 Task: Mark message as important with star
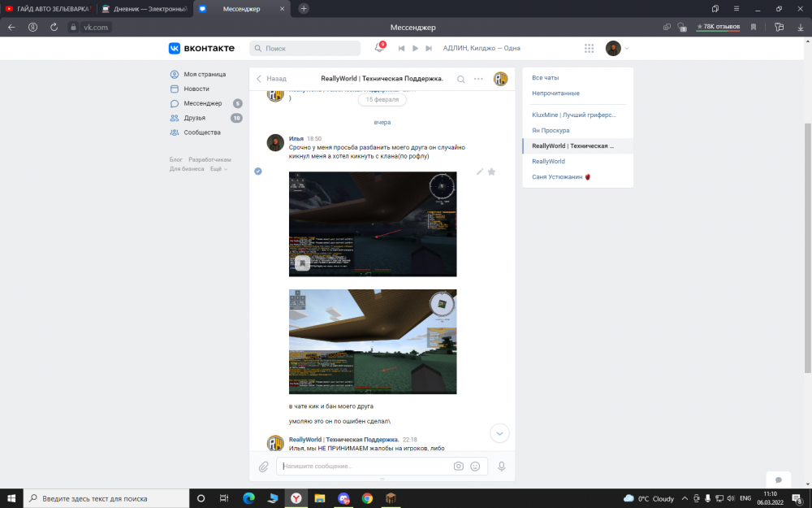click(491, 172)
